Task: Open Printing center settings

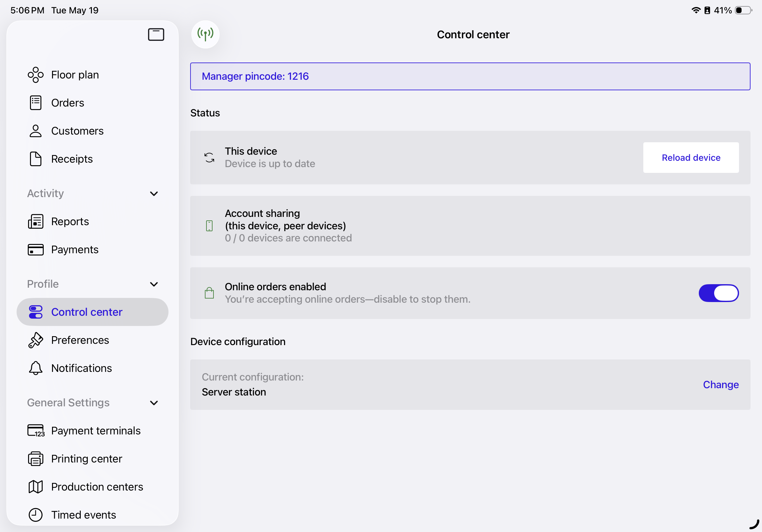Action: point(93,459)
